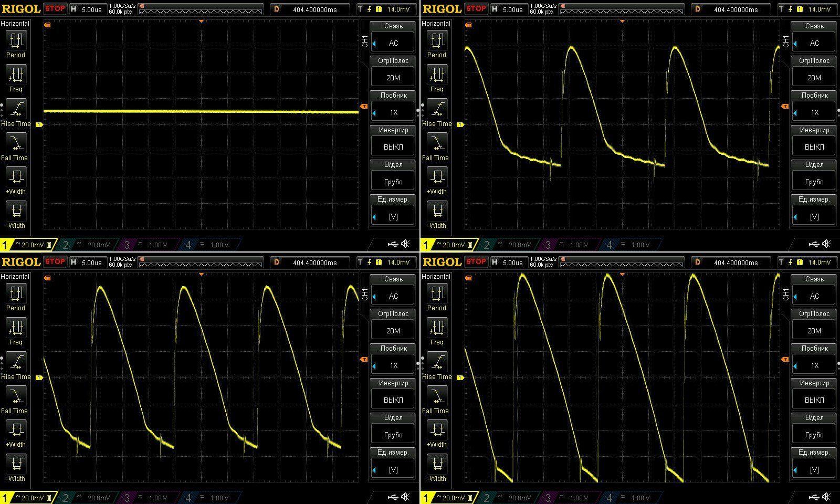Toggle В/дел Грубо setting in bottom-left capture
Screen dimensions: 840x504
[x=393, y=428]
